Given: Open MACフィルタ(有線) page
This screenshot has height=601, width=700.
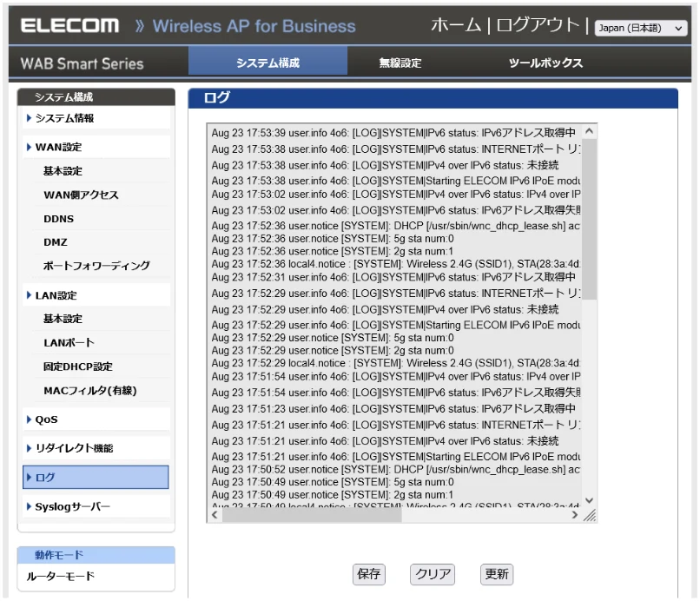Looking at the screenshot, I should [x=89, y=391].
